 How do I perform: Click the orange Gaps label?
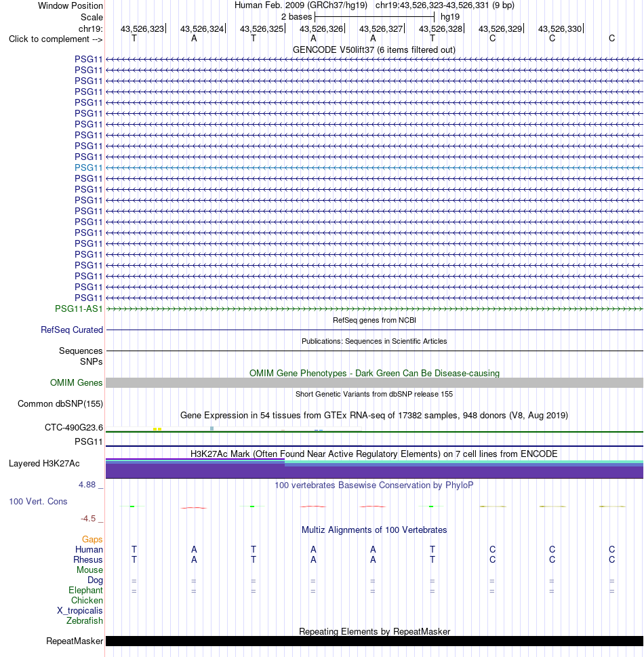tap(92, 539)
